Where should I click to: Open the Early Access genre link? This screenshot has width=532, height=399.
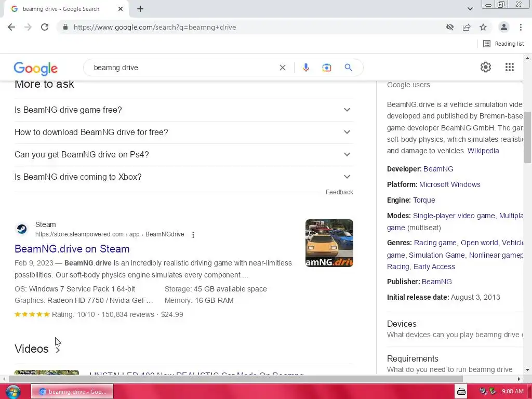click(x=434, y=267)
